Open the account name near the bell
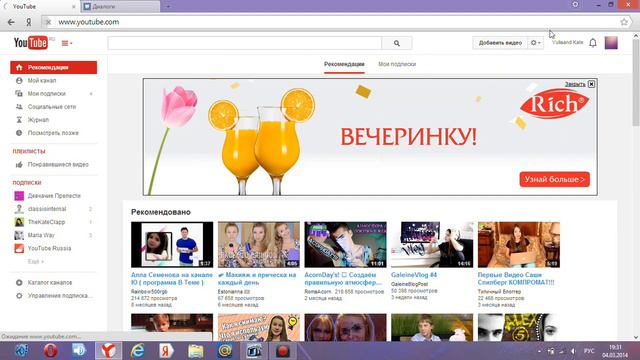 click(x=567, y=42)
